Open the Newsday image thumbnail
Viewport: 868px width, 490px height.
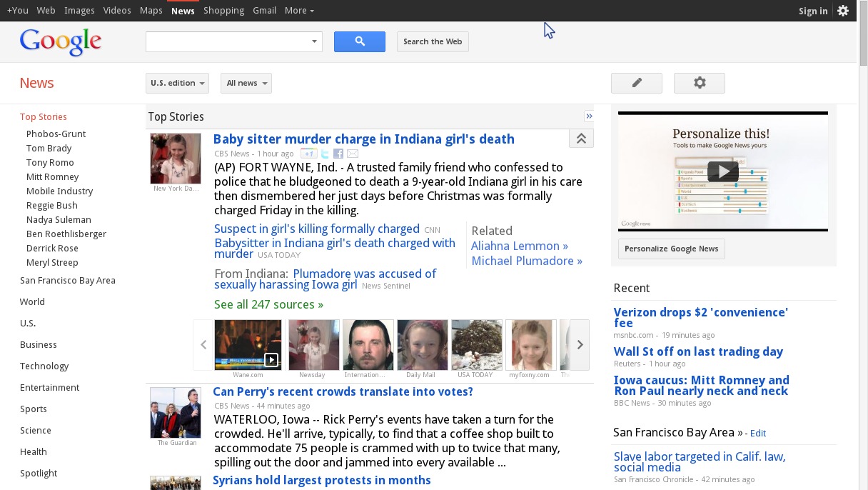(x=314, y=345)
